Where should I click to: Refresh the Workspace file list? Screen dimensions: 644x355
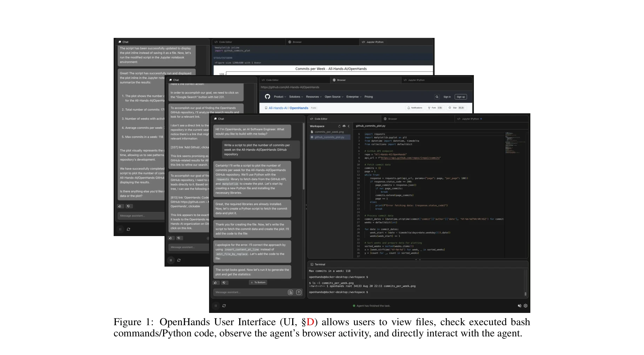(x=339, y=126)
